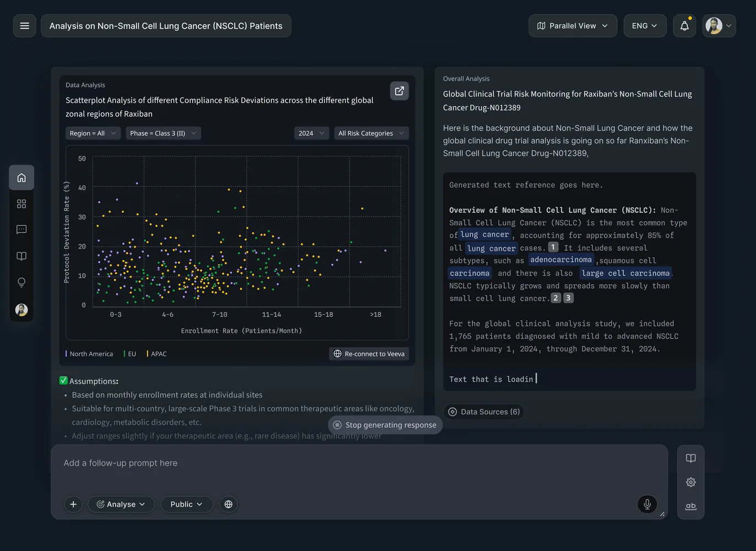The height and width of the screenshot is (551, 756).
Task: Open the Public visibility menu
Action: (x=187, y=504)
